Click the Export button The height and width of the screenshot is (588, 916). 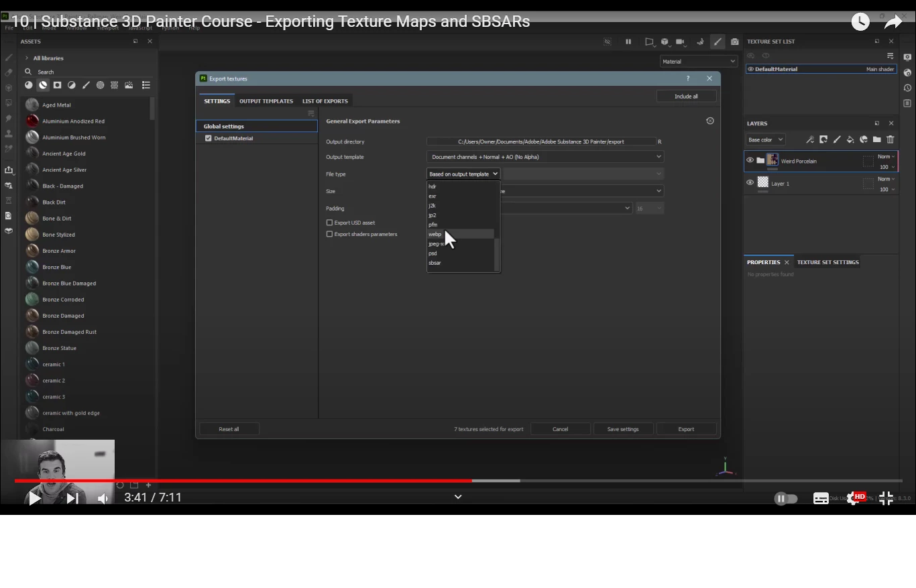pyautogui.click(x=686, y=429)
